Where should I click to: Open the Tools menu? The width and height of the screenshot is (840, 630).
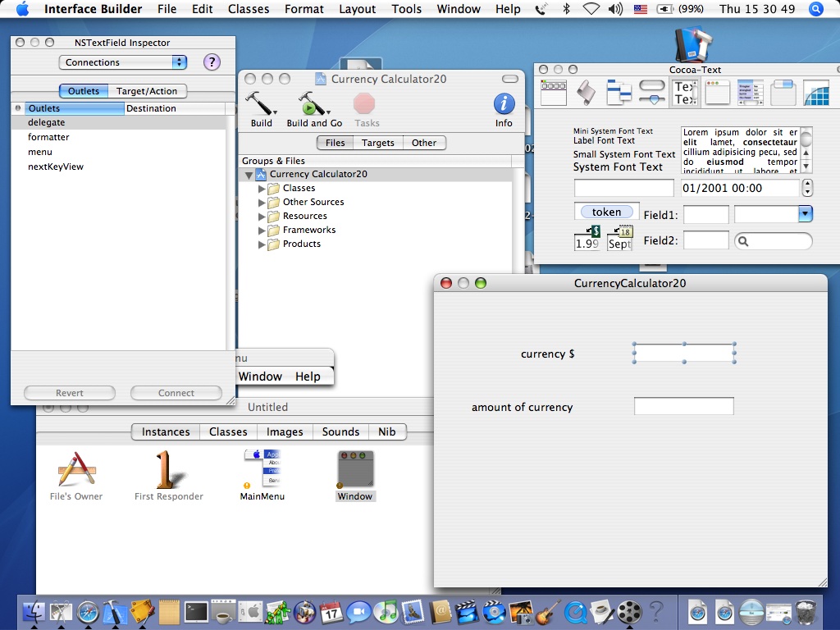407,9
